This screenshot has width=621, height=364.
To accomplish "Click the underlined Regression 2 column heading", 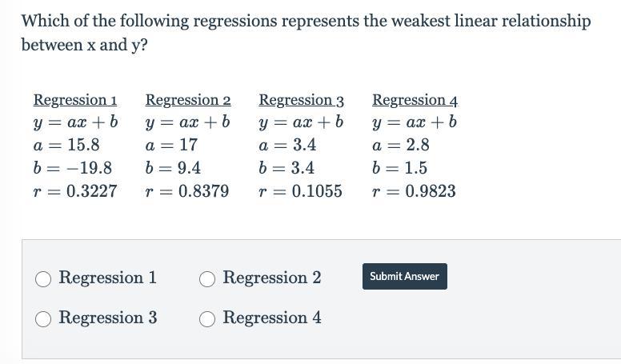I will coord(188,100).
